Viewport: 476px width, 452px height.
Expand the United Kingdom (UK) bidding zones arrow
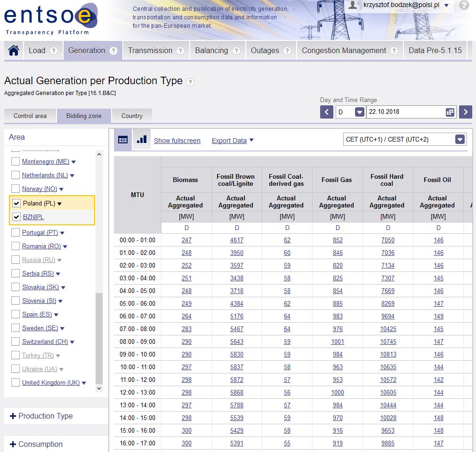click(x=84, y=383)
